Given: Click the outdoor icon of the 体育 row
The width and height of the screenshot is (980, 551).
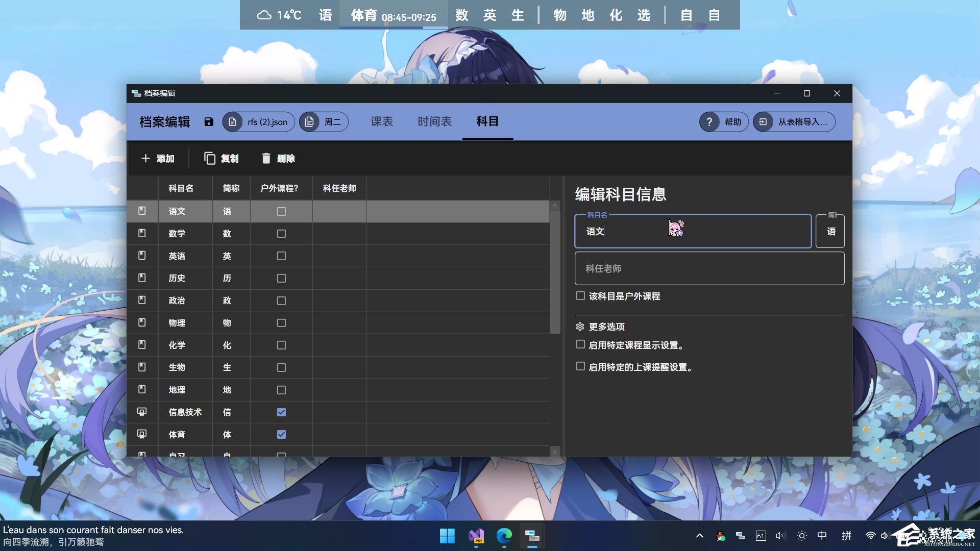Looking at the screenshot, I should 142,434.
